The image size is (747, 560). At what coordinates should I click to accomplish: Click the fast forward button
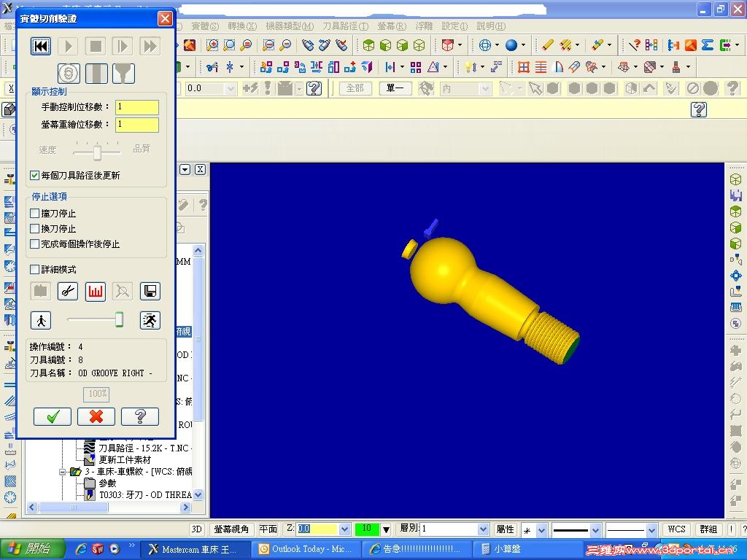click(150, 46)
